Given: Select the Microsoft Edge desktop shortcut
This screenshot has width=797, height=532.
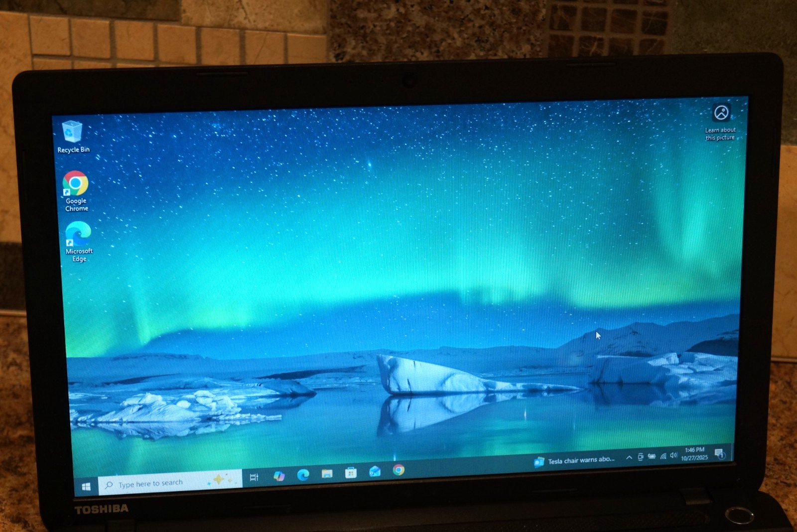Looking at the screenshot, I should pos(78,242).
